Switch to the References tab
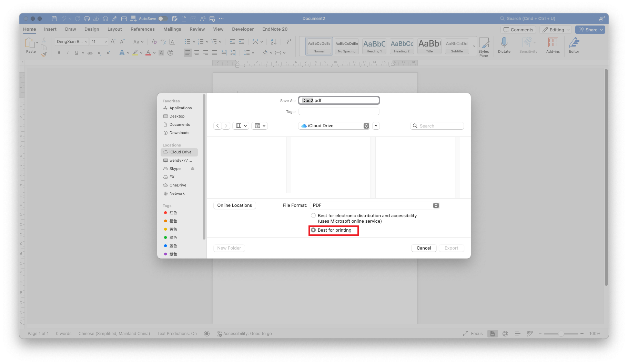Viewport: 628px width, 364px height. pyautogui.click(x=143, y=29)
